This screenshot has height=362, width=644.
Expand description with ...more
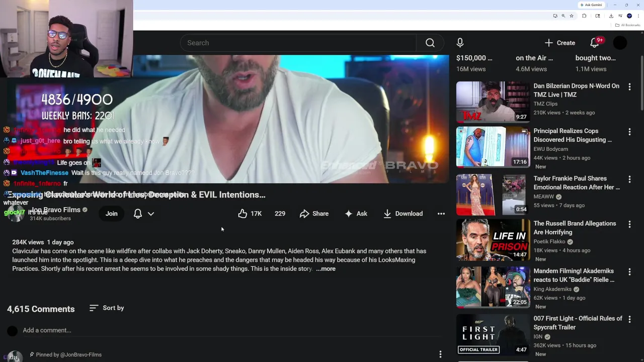click(326, 269)
